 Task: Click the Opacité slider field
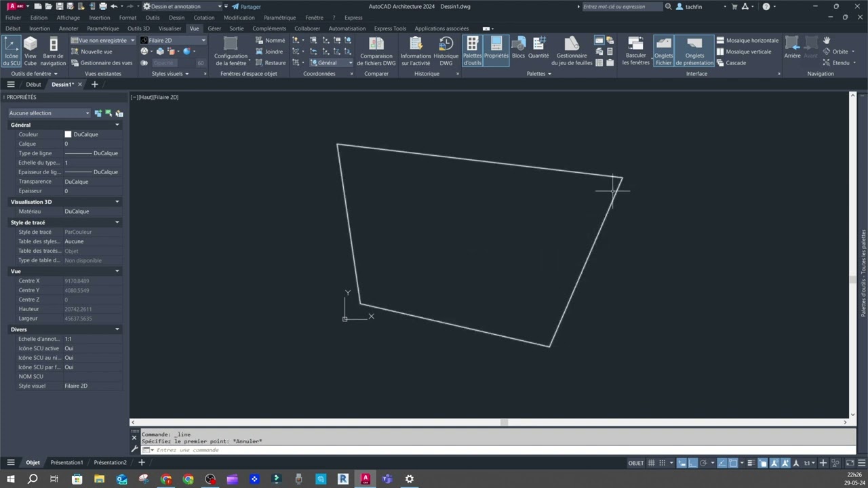pos(178,63)
